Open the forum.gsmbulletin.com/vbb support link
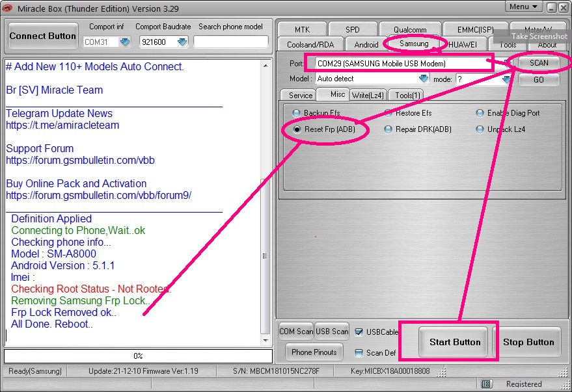 pyautogui.click(x=80, y=161)
